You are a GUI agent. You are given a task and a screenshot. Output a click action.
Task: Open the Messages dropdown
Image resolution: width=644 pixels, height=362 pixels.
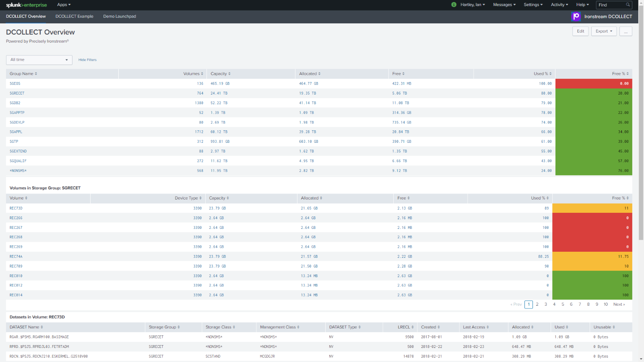click(504, 5)
